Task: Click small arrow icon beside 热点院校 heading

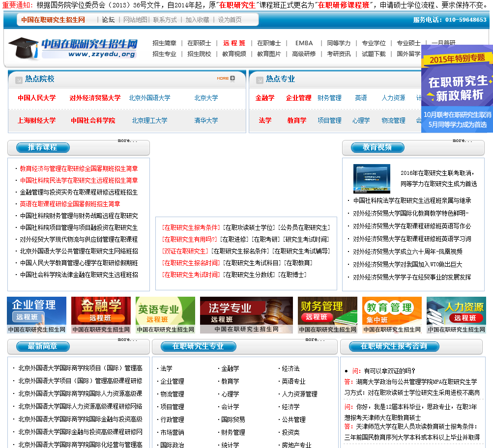Action: click(x=19, y=80)
